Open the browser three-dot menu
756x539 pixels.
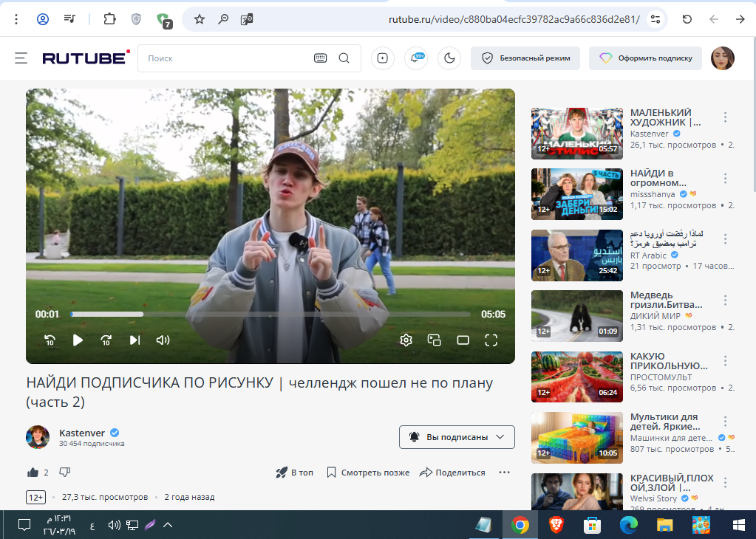point(16,19)
